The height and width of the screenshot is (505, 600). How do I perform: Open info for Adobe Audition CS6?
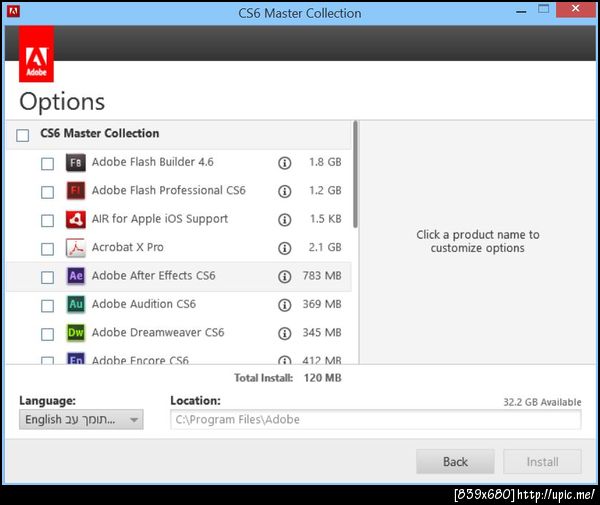pos(284,305)
